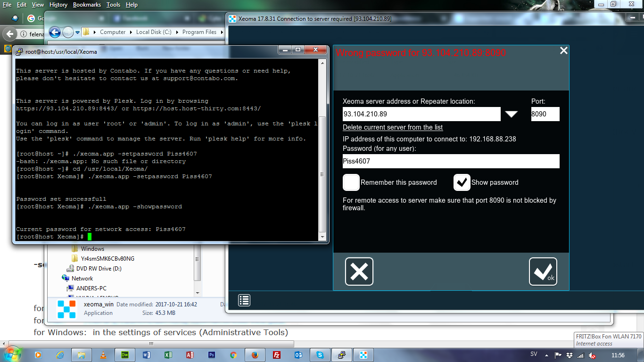Viewport: 644px width, 362px height.
Task: Click PuTTY scrollbar up arrow
Action: pyautogui.click(x=322, y=63)
